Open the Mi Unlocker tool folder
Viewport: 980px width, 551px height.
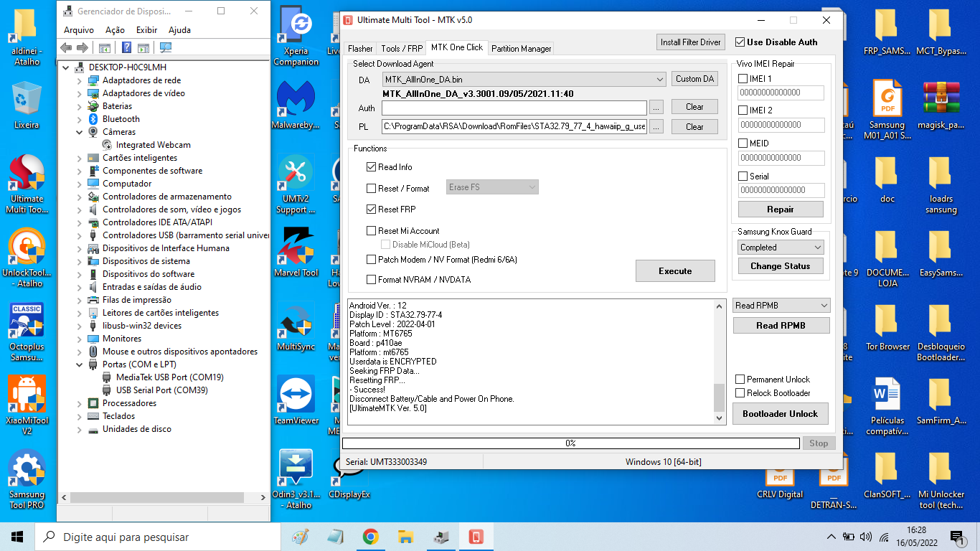tap(941, 479)
